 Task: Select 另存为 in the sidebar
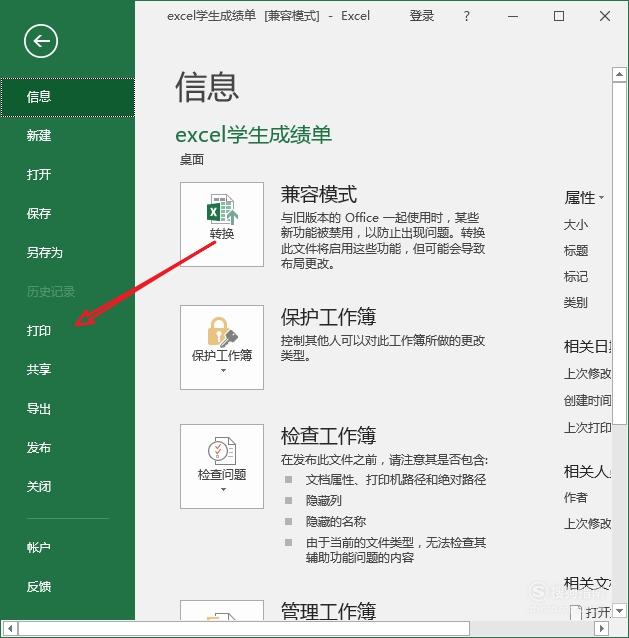click(x=68, y=253)
